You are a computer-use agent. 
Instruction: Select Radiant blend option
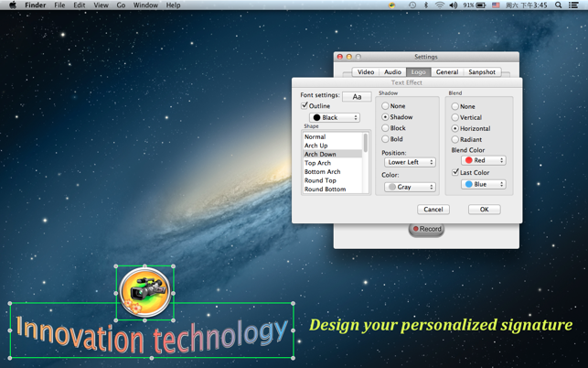[x=454, y=139]
